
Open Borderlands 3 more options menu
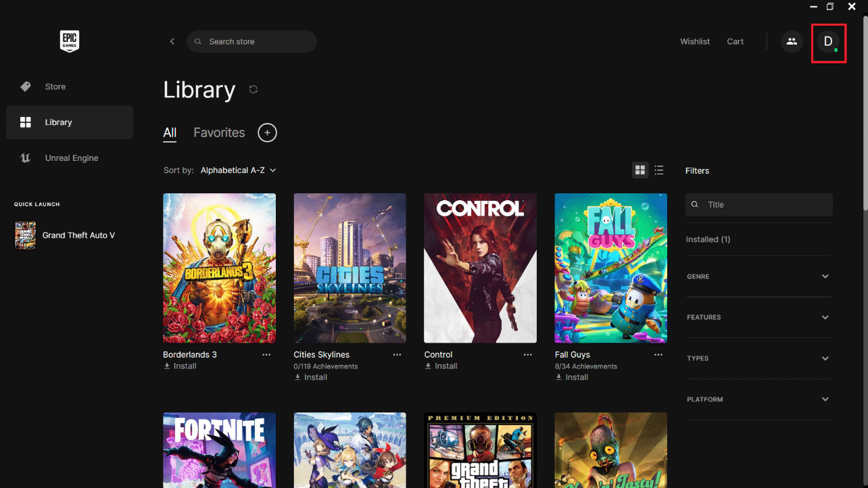click(266, 355)
